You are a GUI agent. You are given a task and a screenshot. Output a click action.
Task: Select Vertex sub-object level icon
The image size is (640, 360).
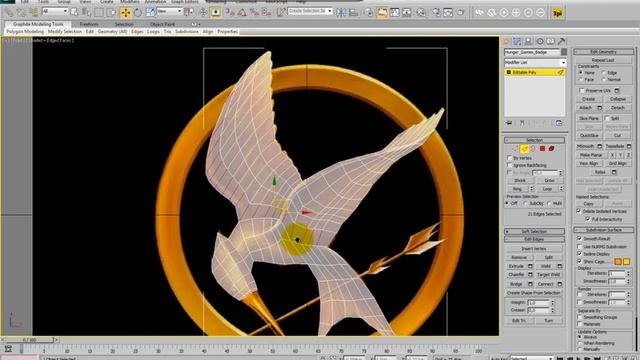pos(516,149)
